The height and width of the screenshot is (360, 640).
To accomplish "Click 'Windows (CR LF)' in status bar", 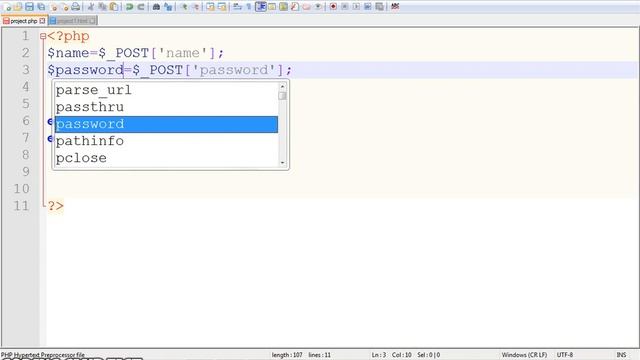I will point(524,355).
